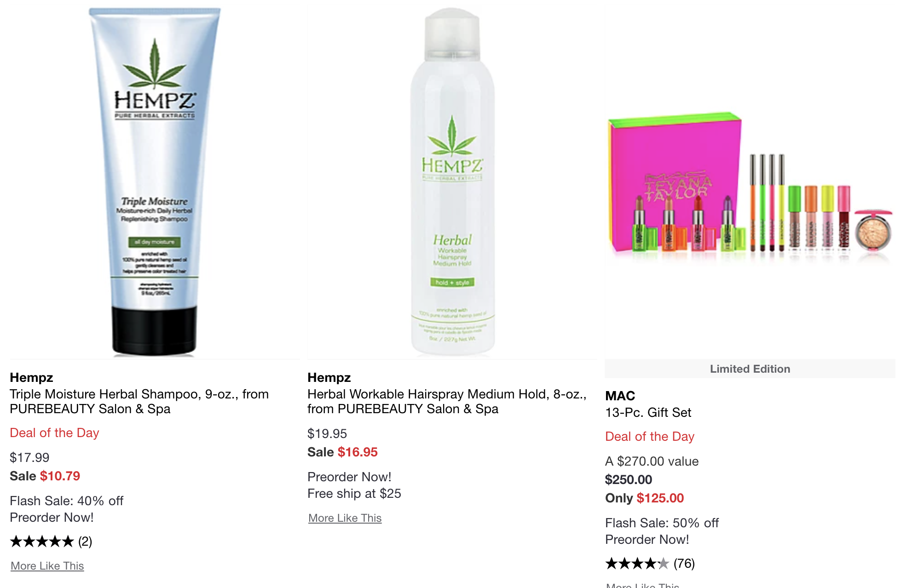The height and width of the screenshot is (588, 901).
Task: Click the Only $125.00 price
Action: click(645, 498)
